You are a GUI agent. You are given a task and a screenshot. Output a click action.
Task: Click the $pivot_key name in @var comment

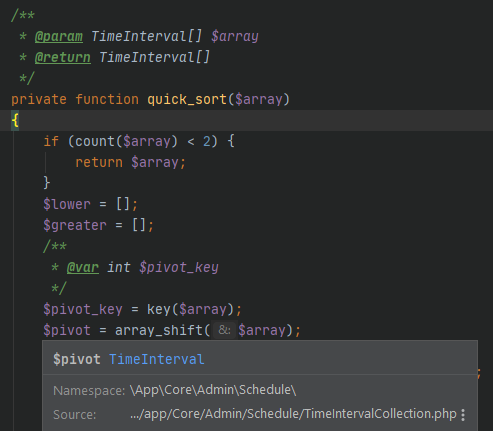click(179, 267)
